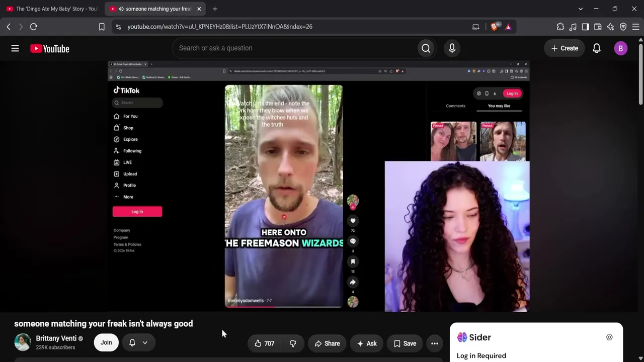
Task: Install app icon in the address bar
Action: click(475, 27)
